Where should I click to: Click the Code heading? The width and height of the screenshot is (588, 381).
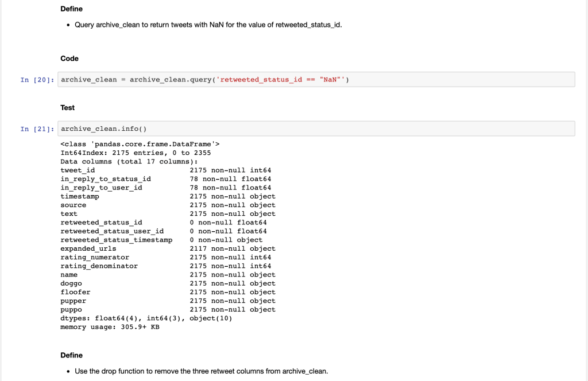pyautogui.click(x=69, y=59)
